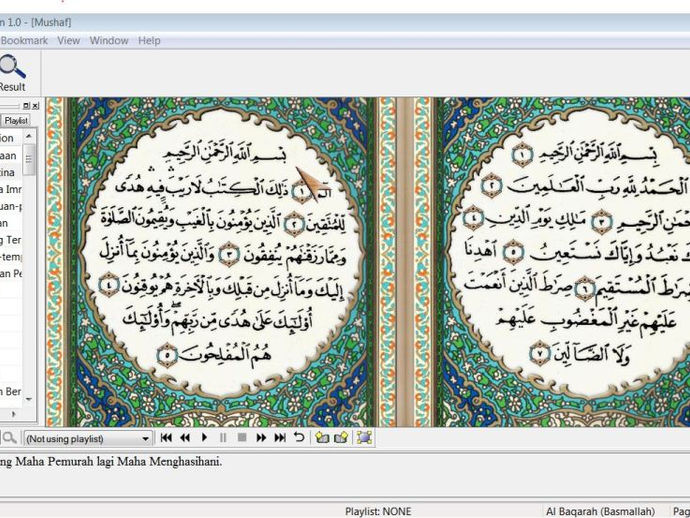Click the Stop button
The image size is (690, 518).
pyautogui.click(x=242, y=437)
